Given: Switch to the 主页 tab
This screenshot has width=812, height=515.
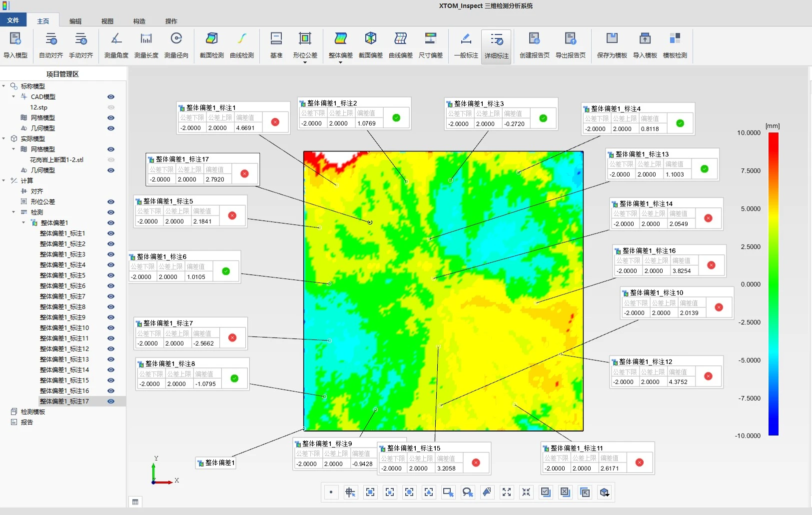Looking at the screenshot, I should click(x=43, y=21).
